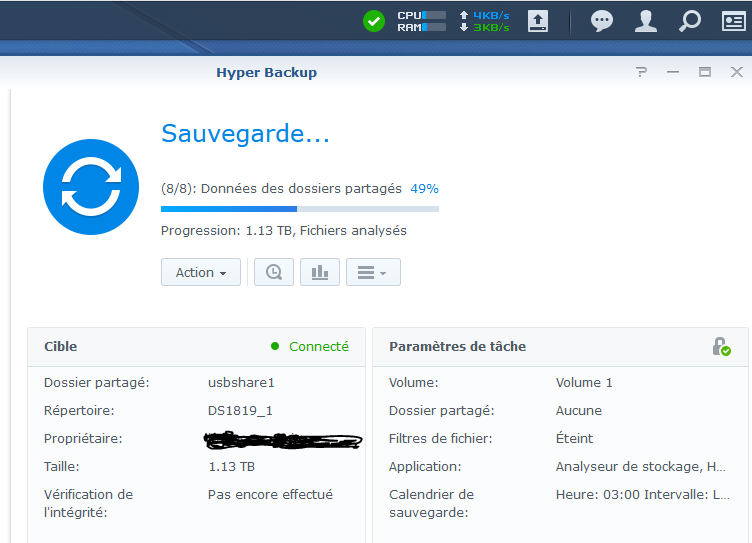Open the backup version explorer clock button
This screenshot has height=543, width=752.
pos(274,272)
